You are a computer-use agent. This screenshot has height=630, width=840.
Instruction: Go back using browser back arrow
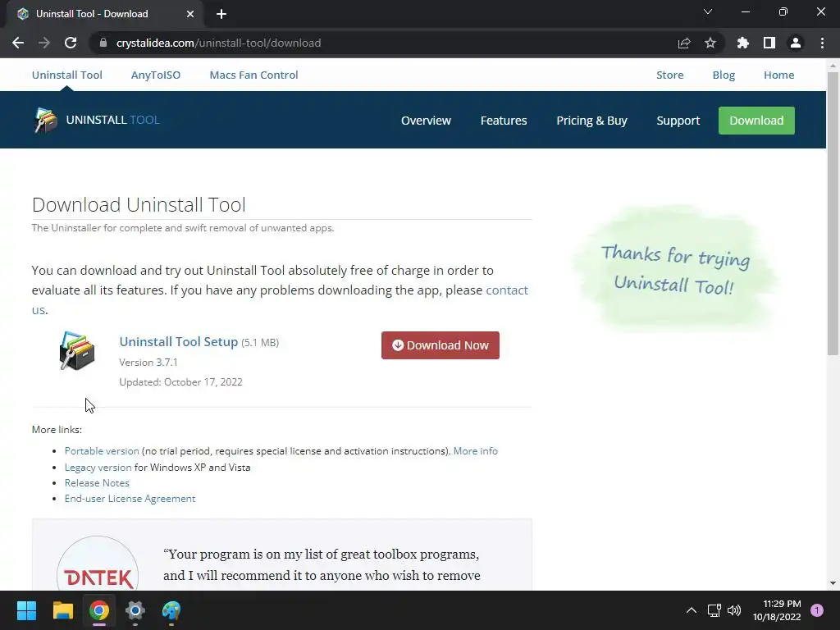18,43
